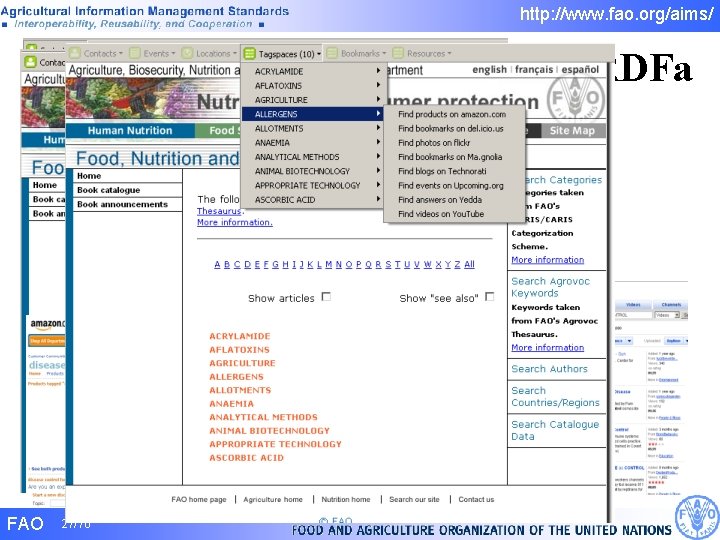Click the Locations toolbar icon
This screenshot has height=540, width=720.
pos(187,53)
